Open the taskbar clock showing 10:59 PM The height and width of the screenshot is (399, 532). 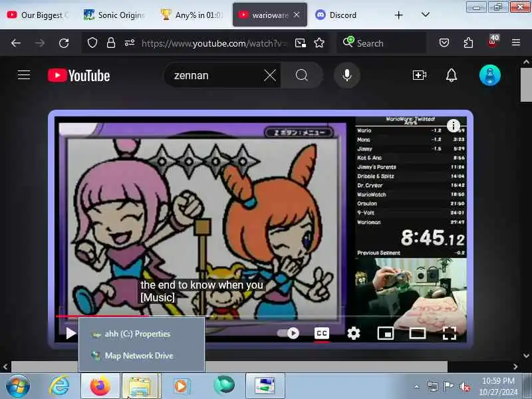tap(498, 386)
